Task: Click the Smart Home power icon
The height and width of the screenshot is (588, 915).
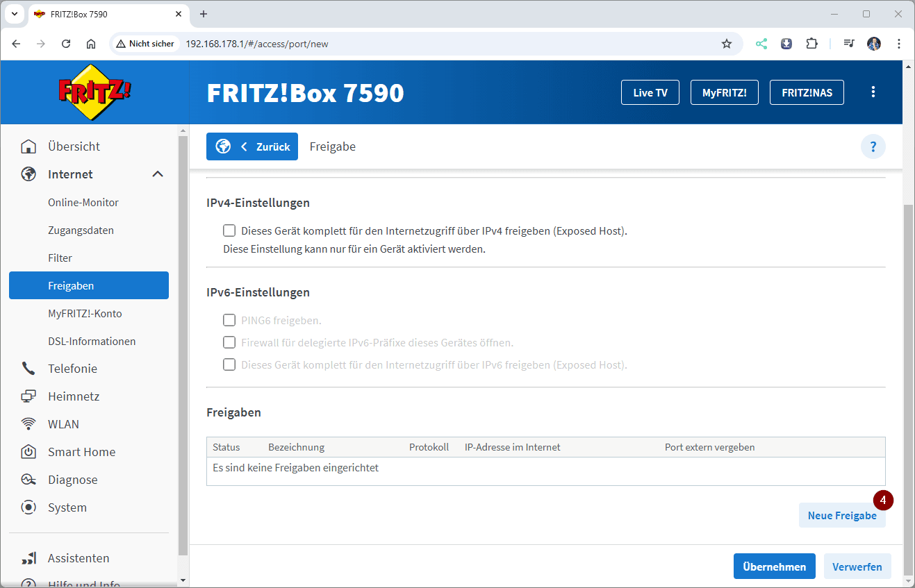Action: click(28, 452)
